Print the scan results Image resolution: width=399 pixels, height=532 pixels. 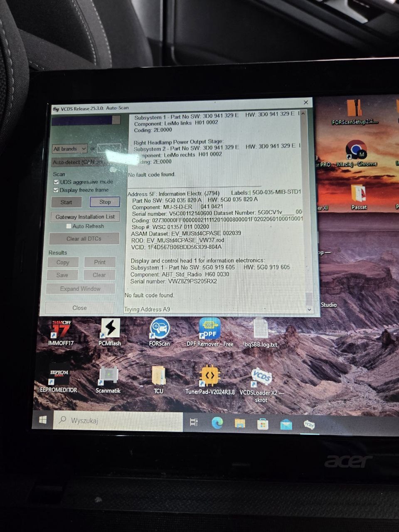coord(100,262)
